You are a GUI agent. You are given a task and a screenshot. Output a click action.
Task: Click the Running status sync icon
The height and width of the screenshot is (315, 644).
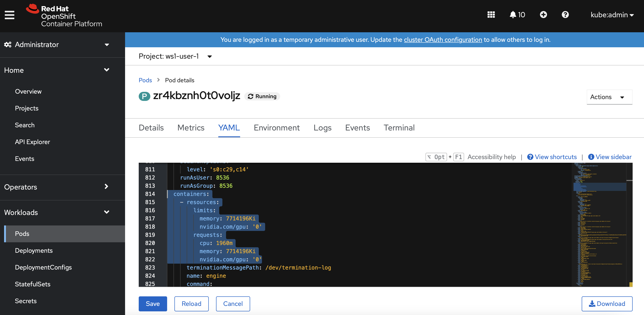pyautogui.click(x=251, y=96)
